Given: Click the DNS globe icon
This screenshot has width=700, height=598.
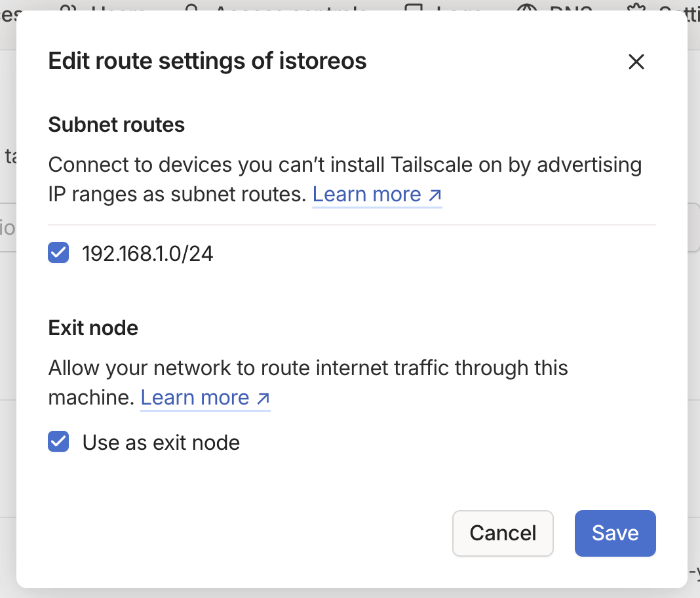Looking at the screenshot, I should coord(527,8).
